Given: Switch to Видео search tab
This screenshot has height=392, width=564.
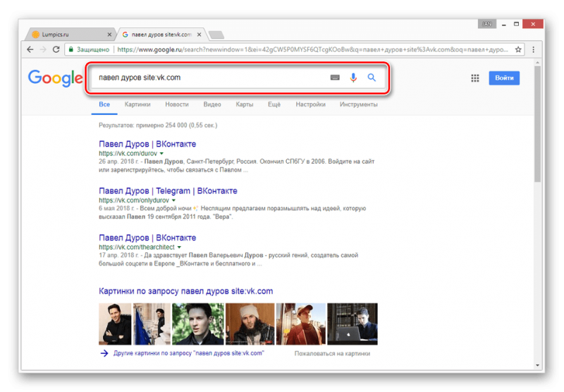Looking at the screenshot, I should 212,104.
